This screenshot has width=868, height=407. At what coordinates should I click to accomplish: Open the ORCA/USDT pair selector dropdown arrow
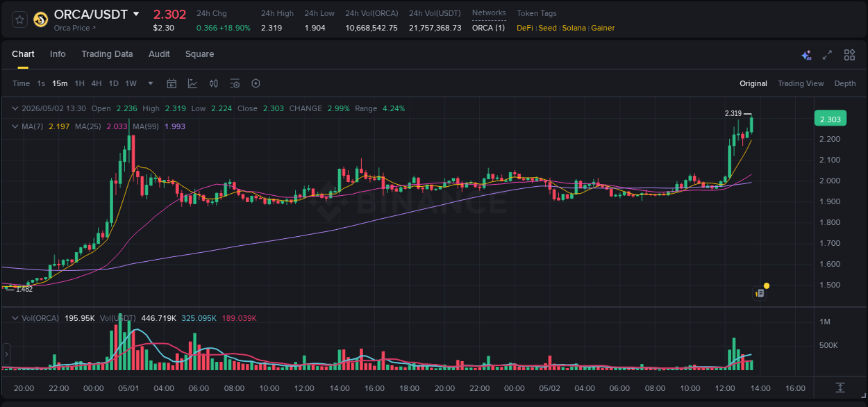(136, 14)
